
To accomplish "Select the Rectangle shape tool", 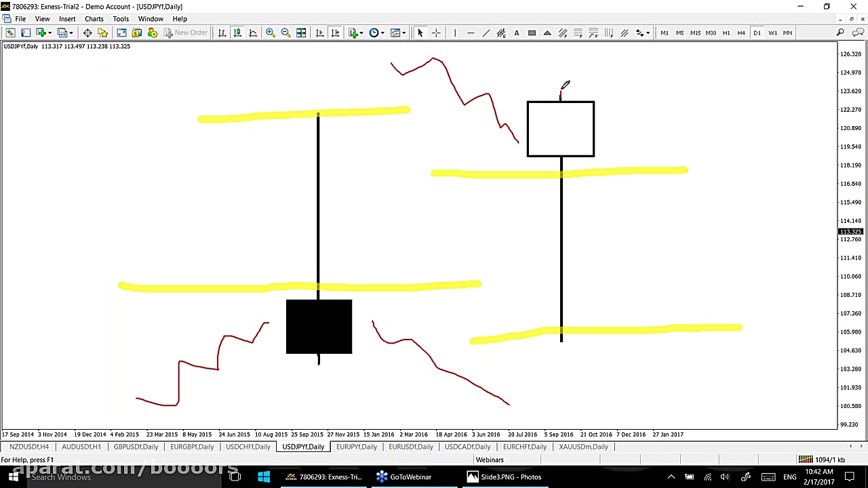I will pos(532,33).
